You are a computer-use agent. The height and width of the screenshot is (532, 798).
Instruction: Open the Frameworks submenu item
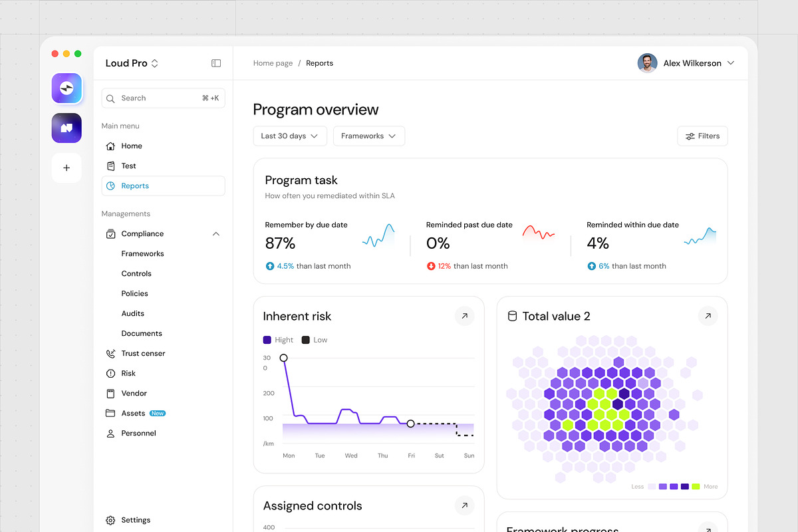tap(142, 253)
